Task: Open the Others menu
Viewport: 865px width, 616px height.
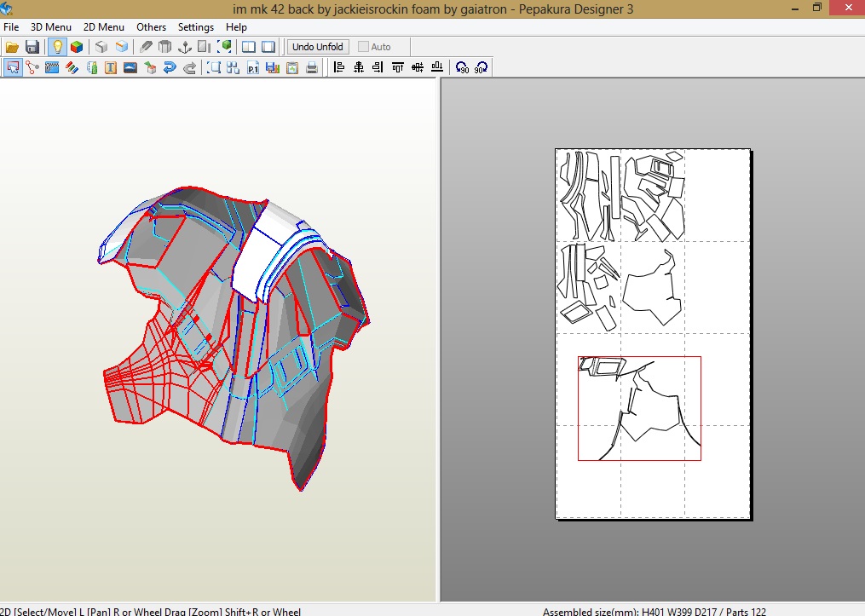Action: tap(151, 27)
